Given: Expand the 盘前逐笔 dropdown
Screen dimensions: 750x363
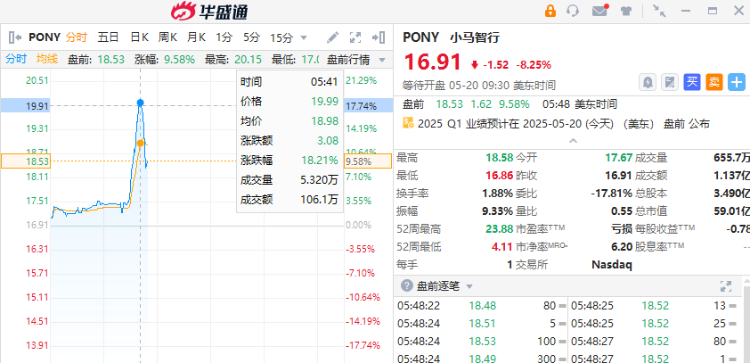Looking at the screenshot, I should (469, 286).
